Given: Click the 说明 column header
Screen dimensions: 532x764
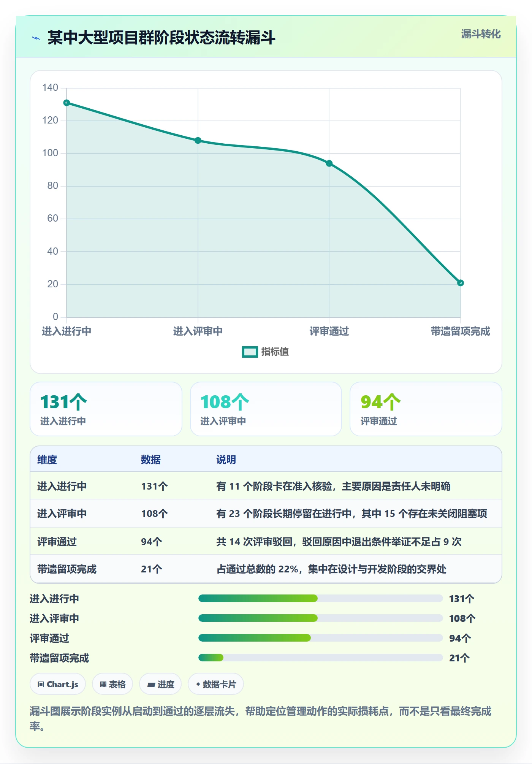Looking at the screenshot, I should (226, 460).
